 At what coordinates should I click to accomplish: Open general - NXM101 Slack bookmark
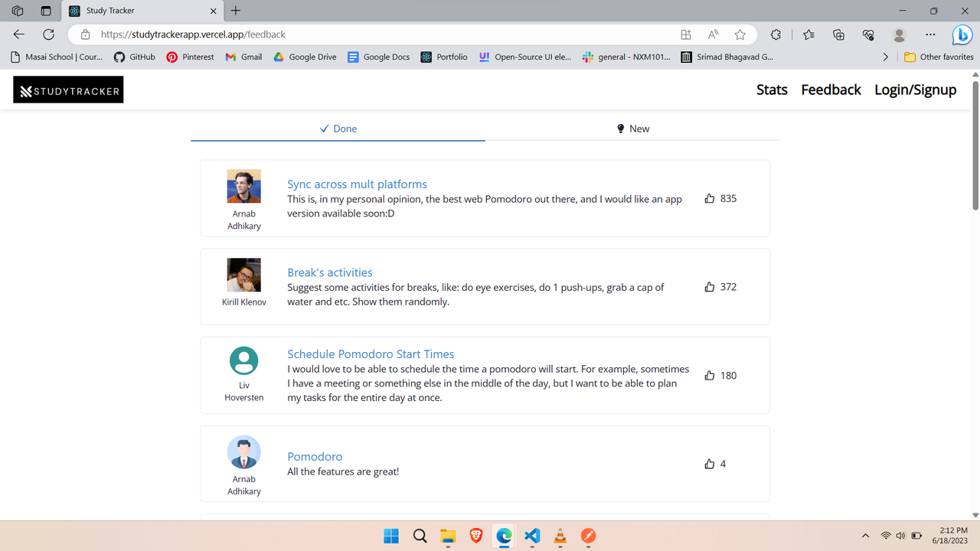[x=626, y=57]
